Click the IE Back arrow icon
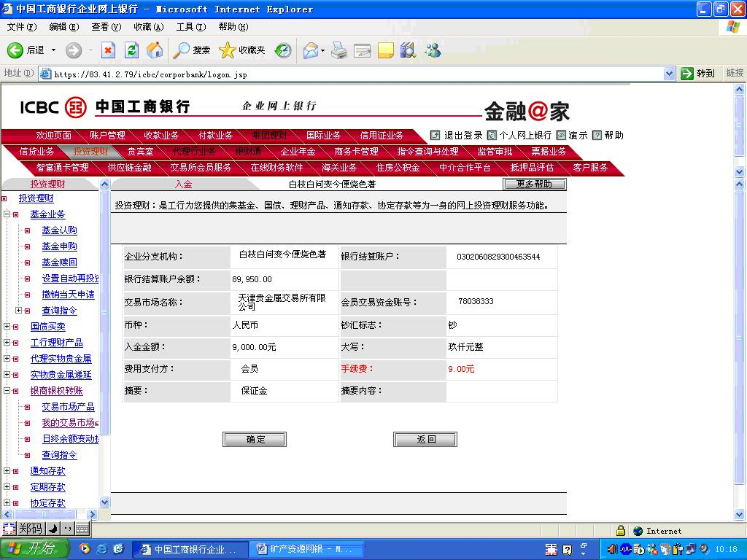 tap(15, 50)
